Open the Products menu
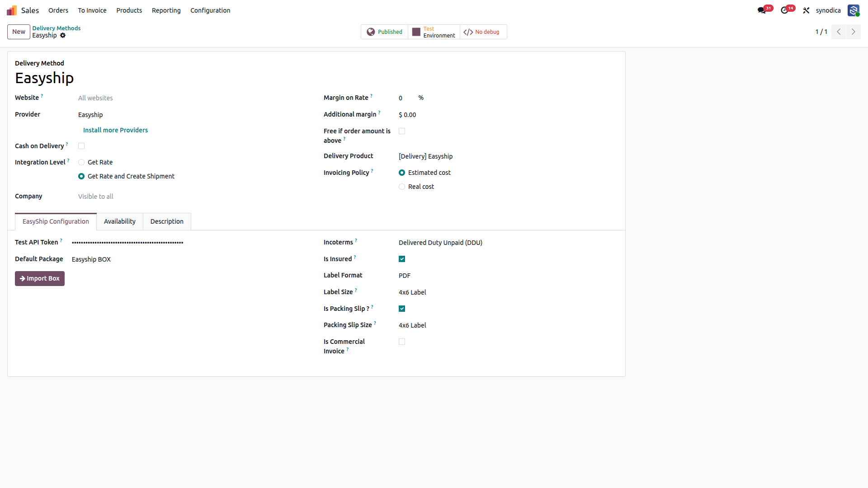This screenshot has width=868, height=488. 129,10
